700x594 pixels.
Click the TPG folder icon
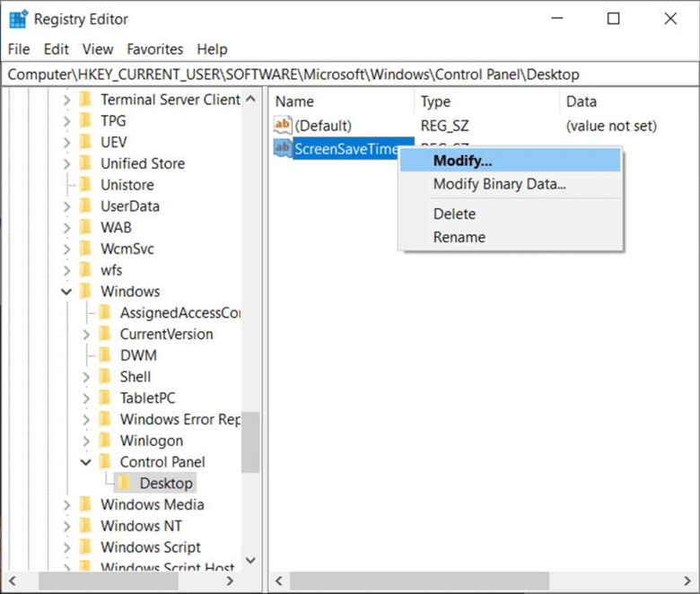point(85,120)
